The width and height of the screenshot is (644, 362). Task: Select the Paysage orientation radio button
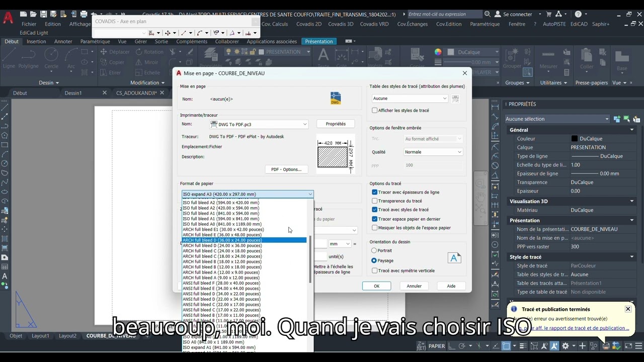tap(374, 260)
